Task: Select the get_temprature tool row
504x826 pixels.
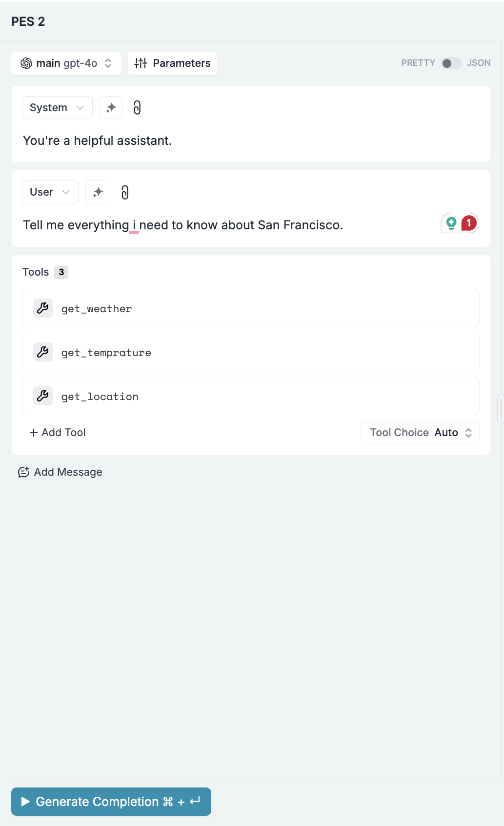Action: click(251, 352)
